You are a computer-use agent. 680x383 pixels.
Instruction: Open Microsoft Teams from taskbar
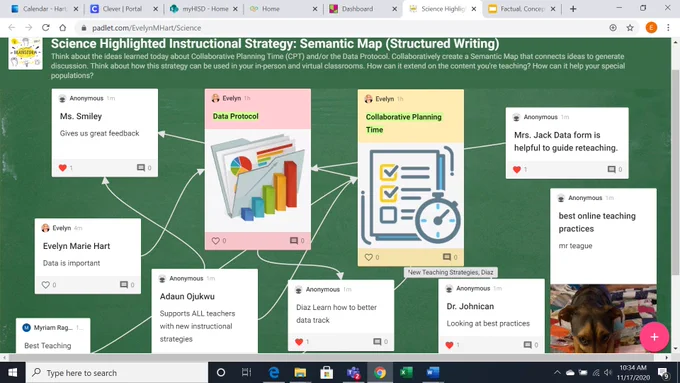(x=353, y=373)
